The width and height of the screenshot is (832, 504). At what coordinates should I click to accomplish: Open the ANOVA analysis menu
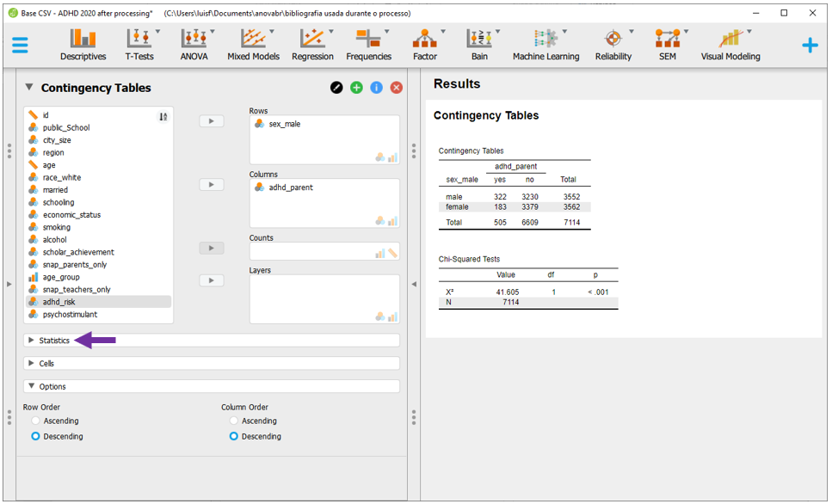[x=194, y=45]
